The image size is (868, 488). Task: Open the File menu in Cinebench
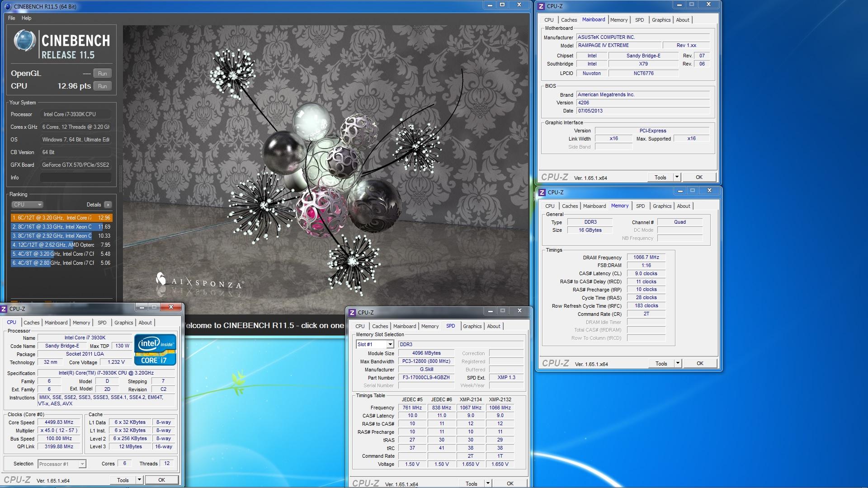click(x=12, y=18)
